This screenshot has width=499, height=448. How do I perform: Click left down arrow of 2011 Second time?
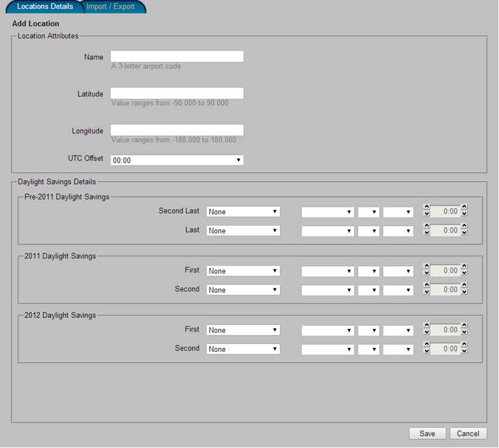tap(427, 292)
